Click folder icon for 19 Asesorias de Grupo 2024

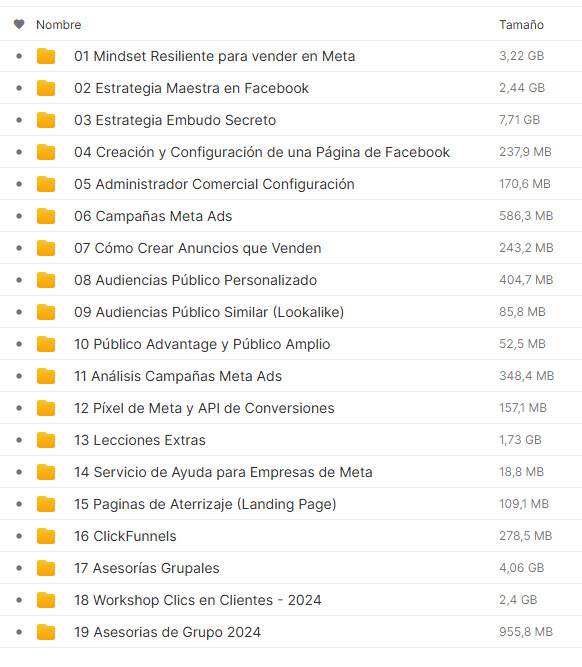46,632
